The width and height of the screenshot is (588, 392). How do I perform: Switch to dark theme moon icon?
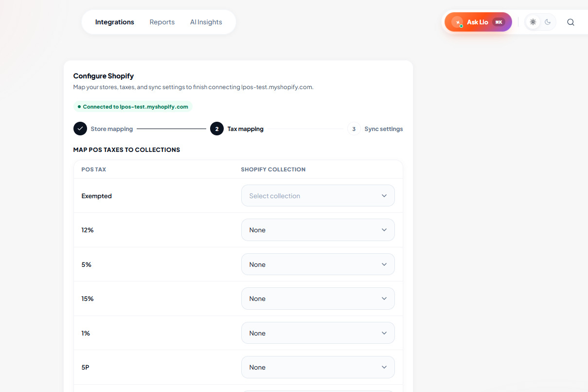pyautogui.click(x=548, y=22)
